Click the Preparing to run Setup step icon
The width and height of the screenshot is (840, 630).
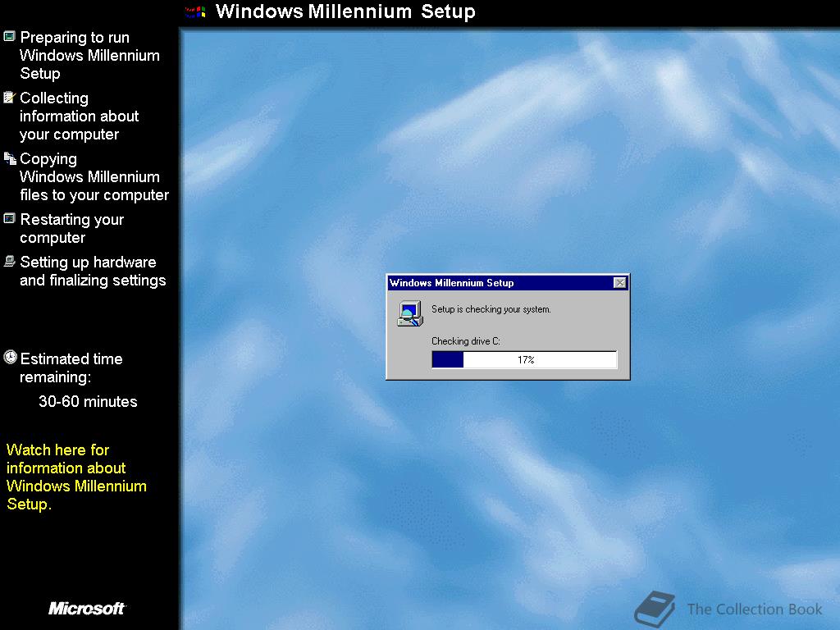9,36
